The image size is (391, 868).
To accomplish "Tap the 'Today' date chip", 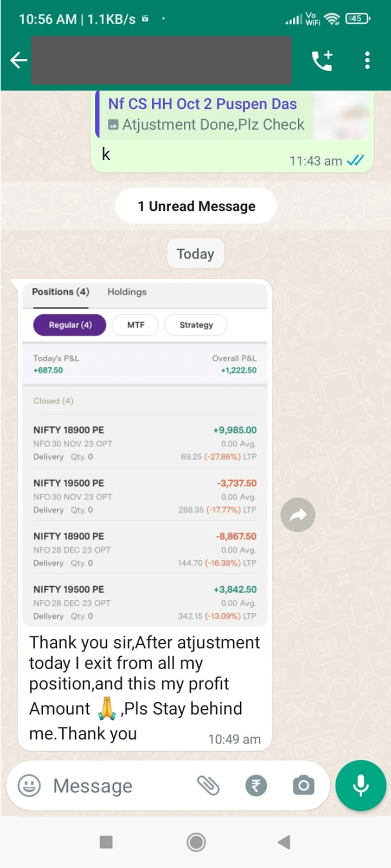I will (195, 254).
